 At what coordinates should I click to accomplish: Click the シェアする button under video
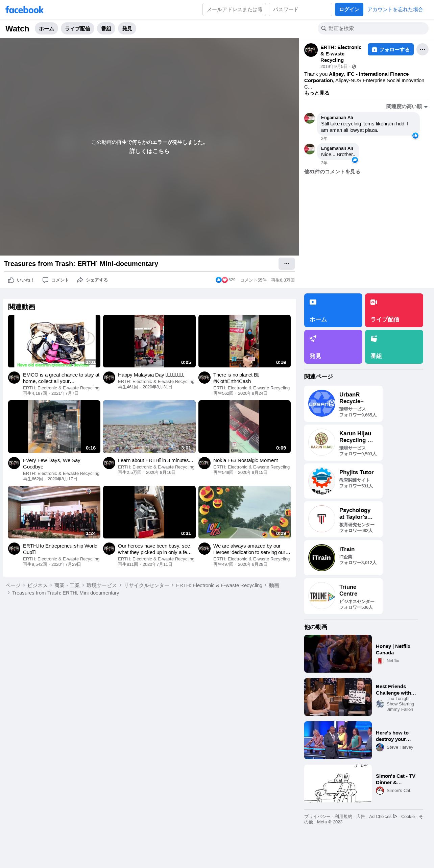click(92, 280)
